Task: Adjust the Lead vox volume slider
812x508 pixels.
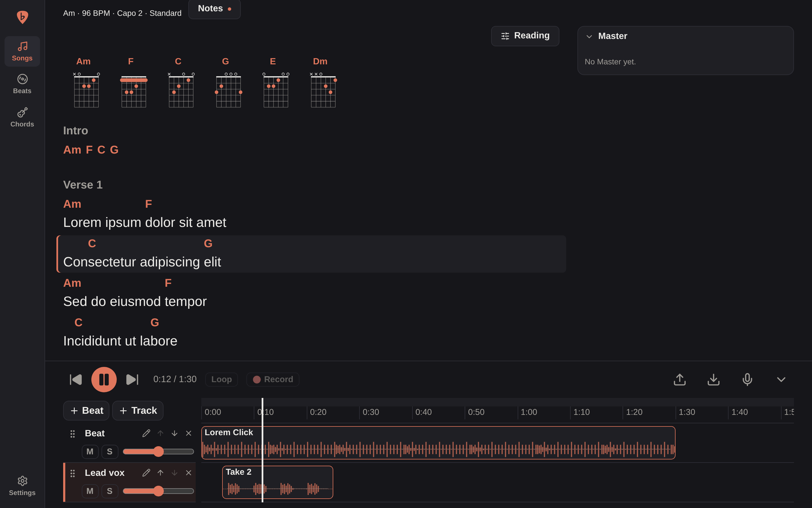Action: click(158, 491)
